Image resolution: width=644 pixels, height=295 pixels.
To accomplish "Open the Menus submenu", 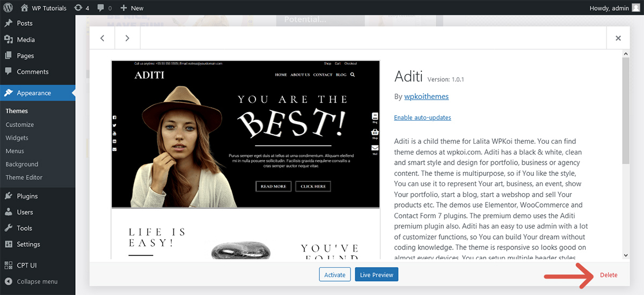I will pos(15,151).
